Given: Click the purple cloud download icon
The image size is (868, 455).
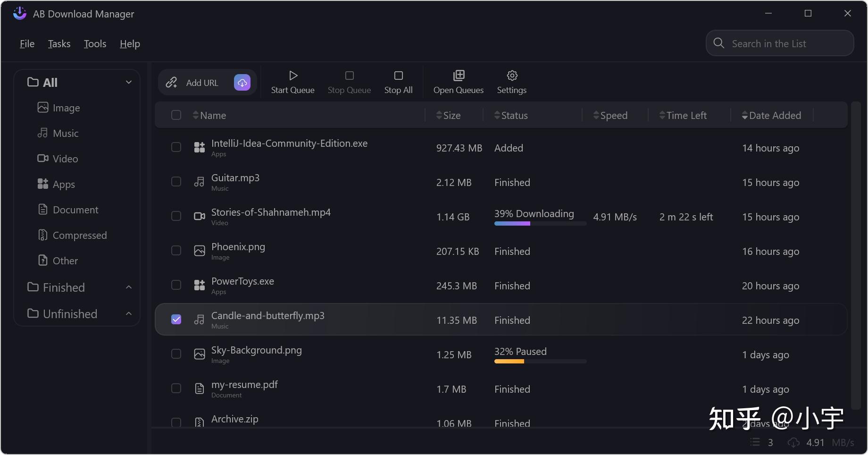Looking at the screenshot, I should (242, 83).
